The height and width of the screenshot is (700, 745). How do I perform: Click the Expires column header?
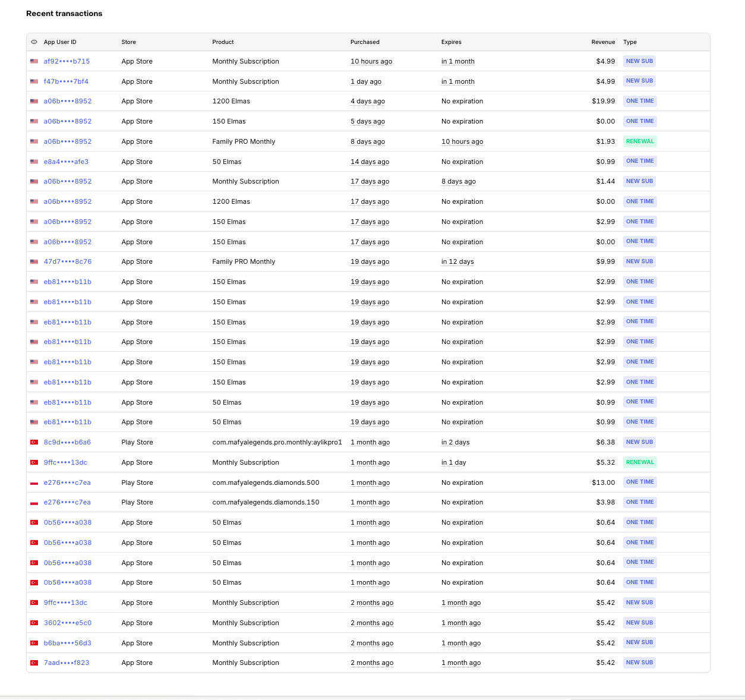pos(451,42)
